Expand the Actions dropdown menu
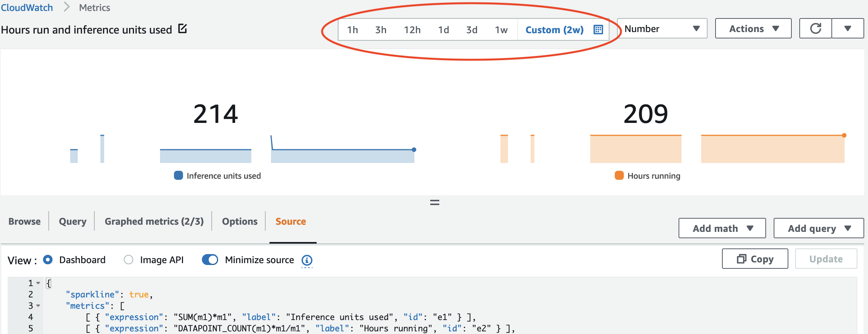Viewport: 868px width, 334px height. click(x=753, y=29)
